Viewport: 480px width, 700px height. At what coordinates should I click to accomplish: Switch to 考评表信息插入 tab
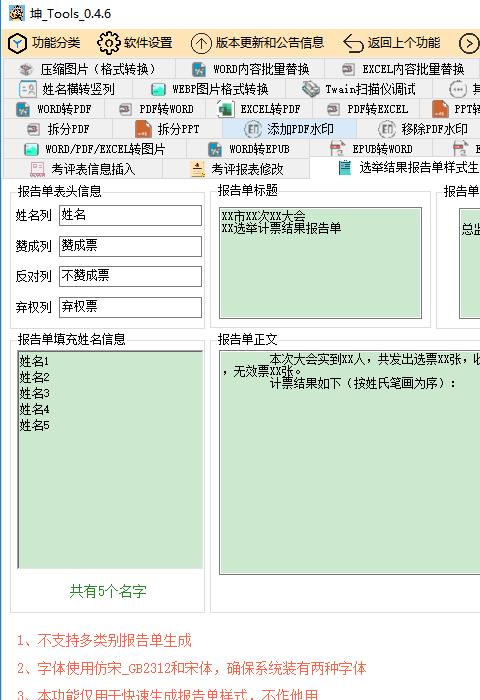coord(82,169)
